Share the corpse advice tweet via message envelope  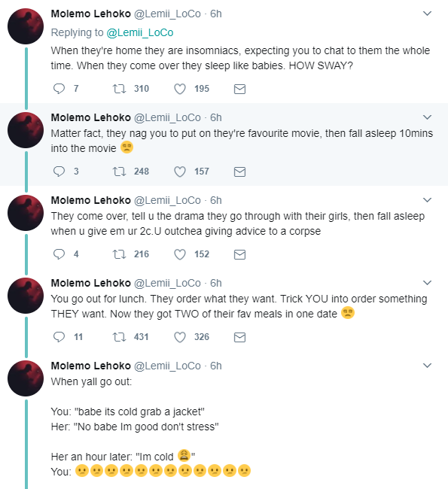(x=239, y=254)
